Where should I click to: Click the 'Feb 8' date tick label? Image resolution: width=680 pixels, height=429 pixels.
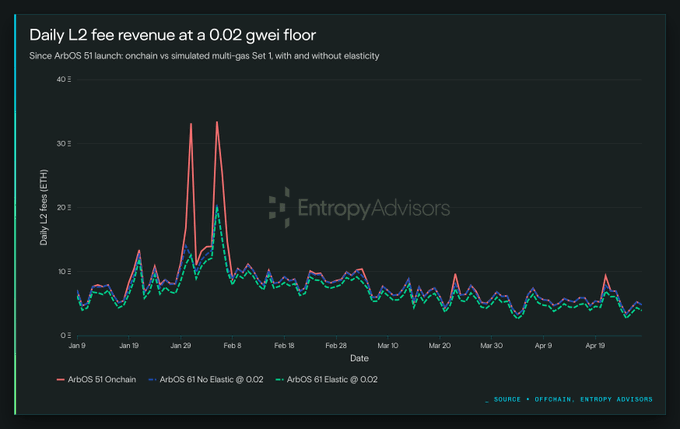232,346
